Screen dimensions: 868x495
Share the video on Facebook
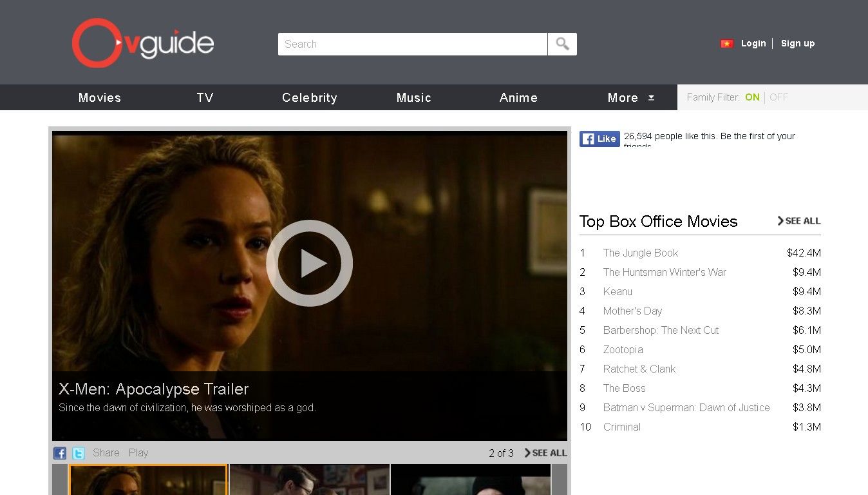(x=60, y=453)
